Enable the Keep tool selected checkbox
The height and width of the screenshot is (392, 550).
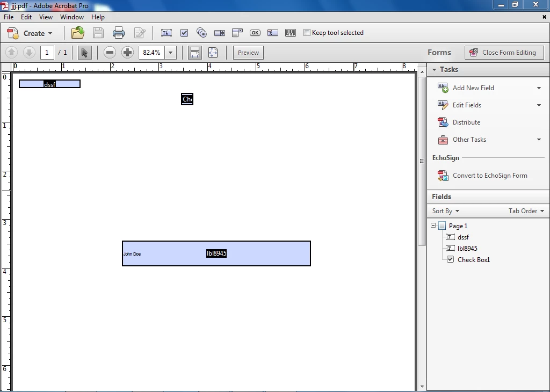(307, 33)
